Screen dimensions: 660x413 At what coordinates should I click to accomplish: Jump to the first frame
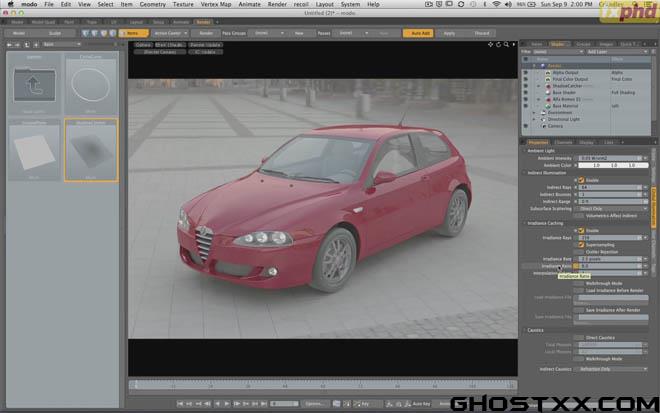(180, 404)
